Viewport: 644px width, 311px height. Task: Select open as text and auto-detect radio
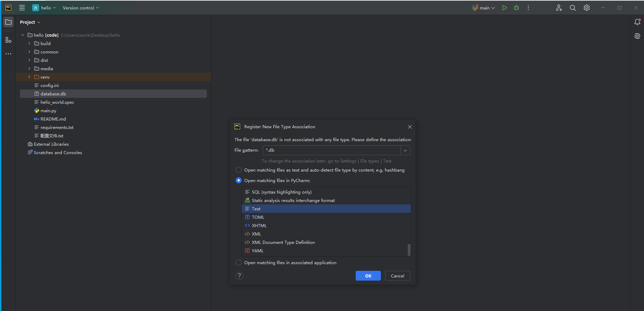[239, 170]
